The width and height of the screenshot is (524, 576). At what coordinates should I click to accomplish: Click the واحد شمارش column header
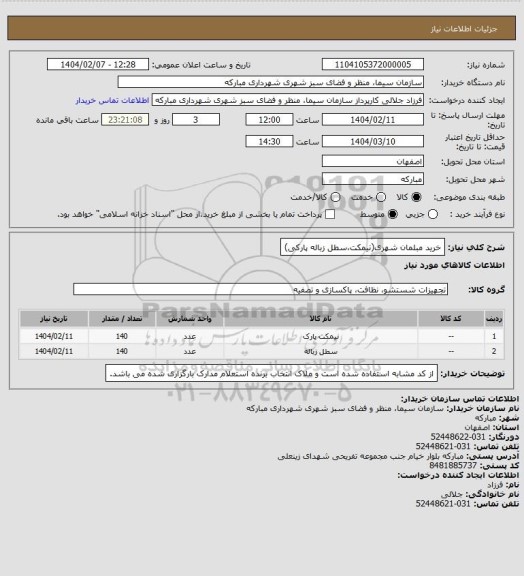(x=190, y=319)
